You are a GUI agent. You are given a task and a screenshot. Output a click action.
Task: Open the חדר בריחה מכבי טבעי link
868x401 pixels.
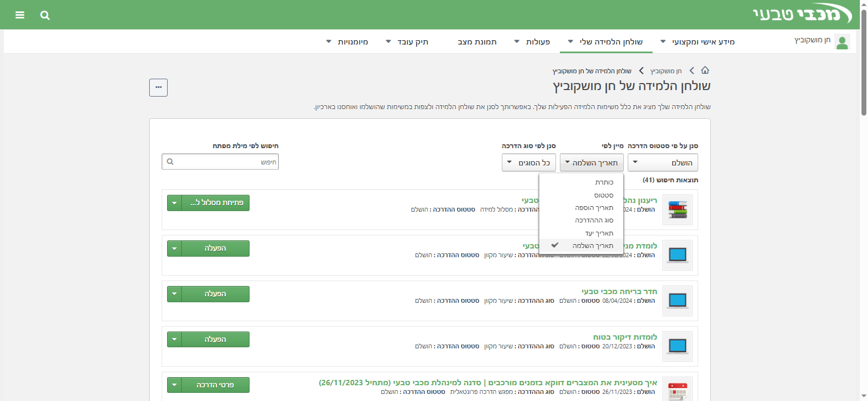pos(619,291)
